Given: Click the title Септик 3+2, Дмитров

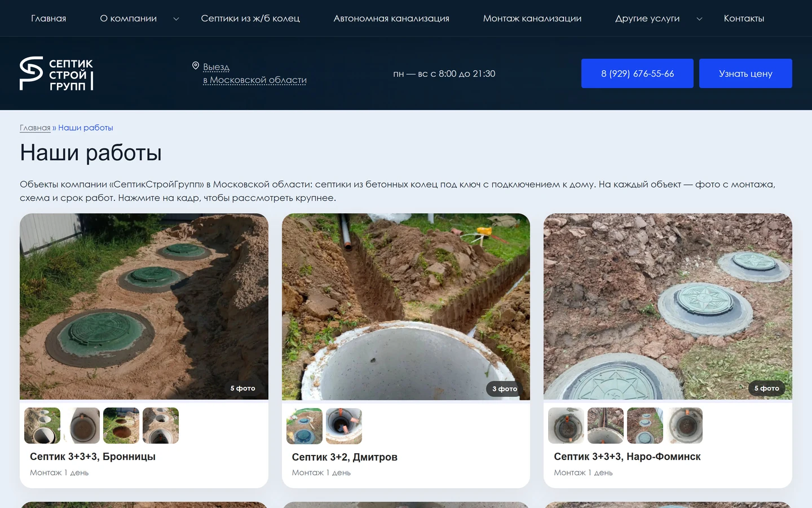Looking at the screenshot, I should pos(345,457).
